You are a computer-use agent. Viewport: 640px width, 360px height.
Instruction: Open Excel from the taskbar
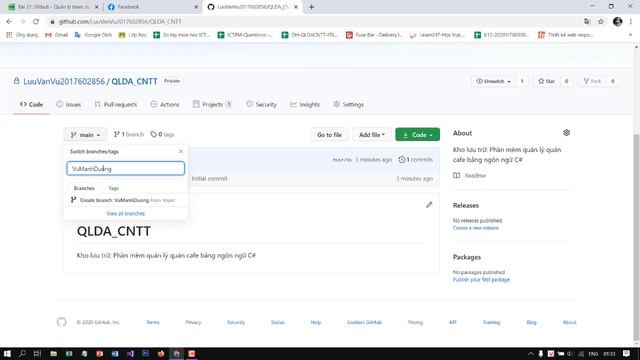click(x=69, y=353)
